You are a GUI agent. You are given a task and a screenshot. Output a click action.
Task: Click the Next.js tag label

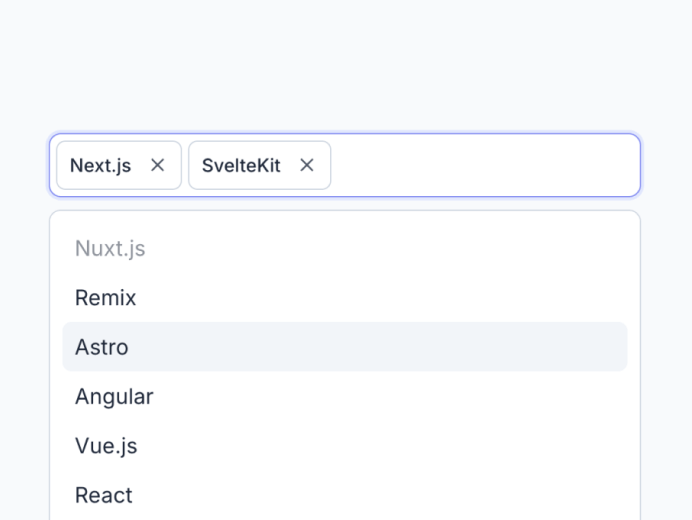(101, 165)
